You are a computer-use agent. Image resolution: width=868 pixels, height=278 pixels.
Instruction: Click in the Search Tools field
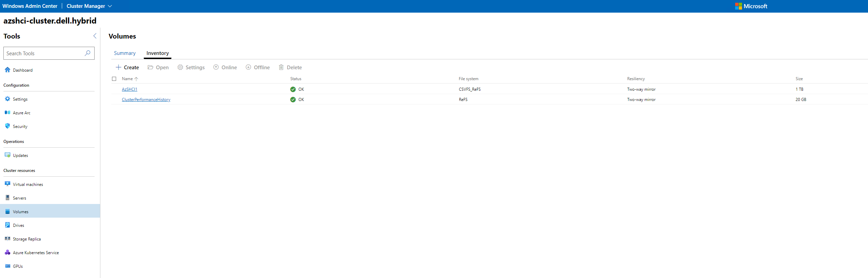44,53
